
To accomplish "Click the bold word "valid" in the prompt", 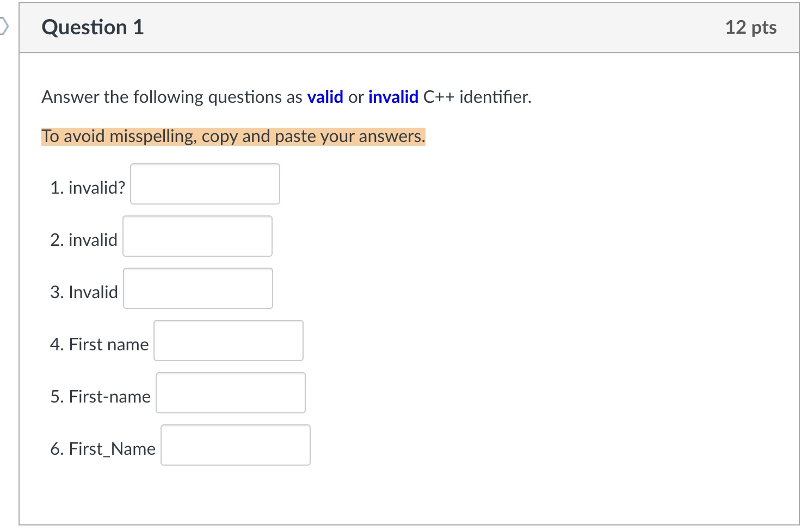I will click(x=325, y=97).
